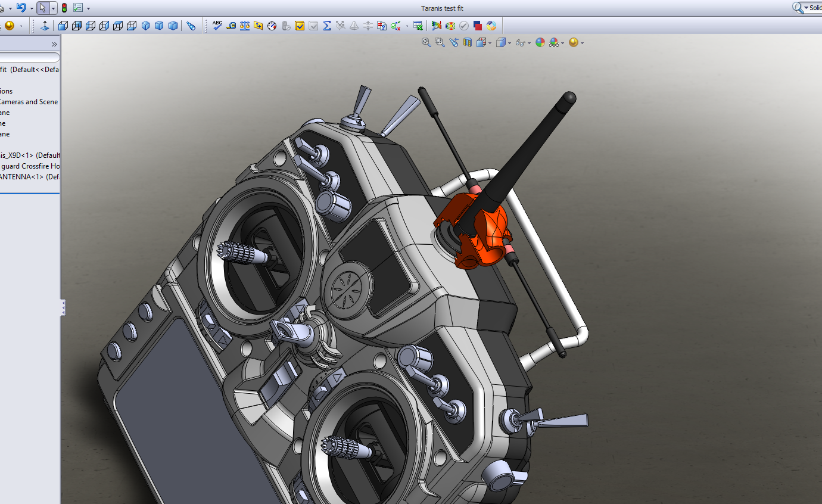The image size is (822, 504).
Task: Toggle Hide/Show Items glasses icon
Action: point(521,43)
